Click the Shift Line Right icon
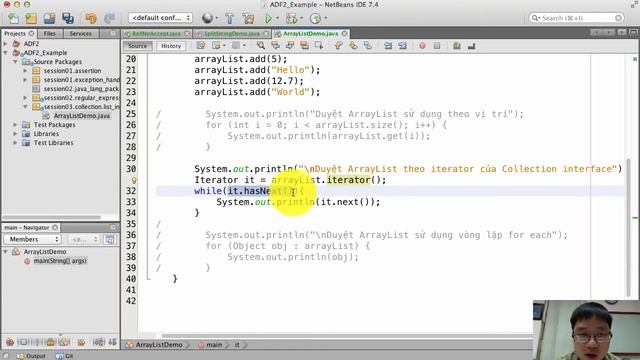640x360 pixels. point(402,46)
